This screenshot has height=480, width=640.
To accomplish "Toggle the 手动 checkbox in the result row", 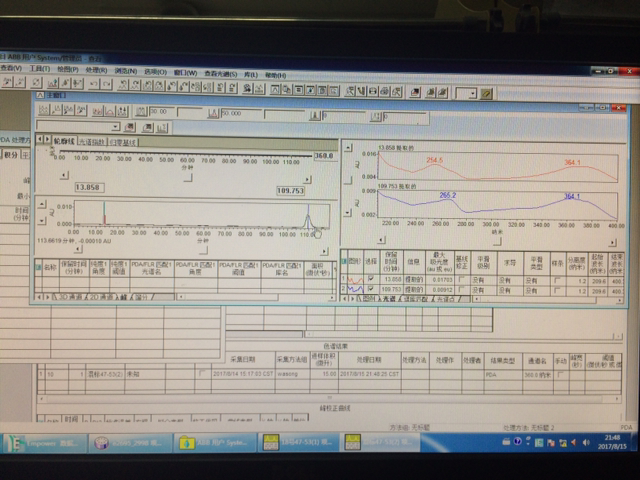I will click(x=560, y=374).
